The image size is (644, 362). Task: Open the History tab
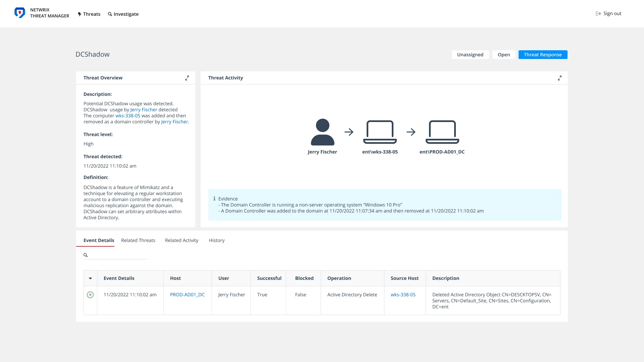217,240
